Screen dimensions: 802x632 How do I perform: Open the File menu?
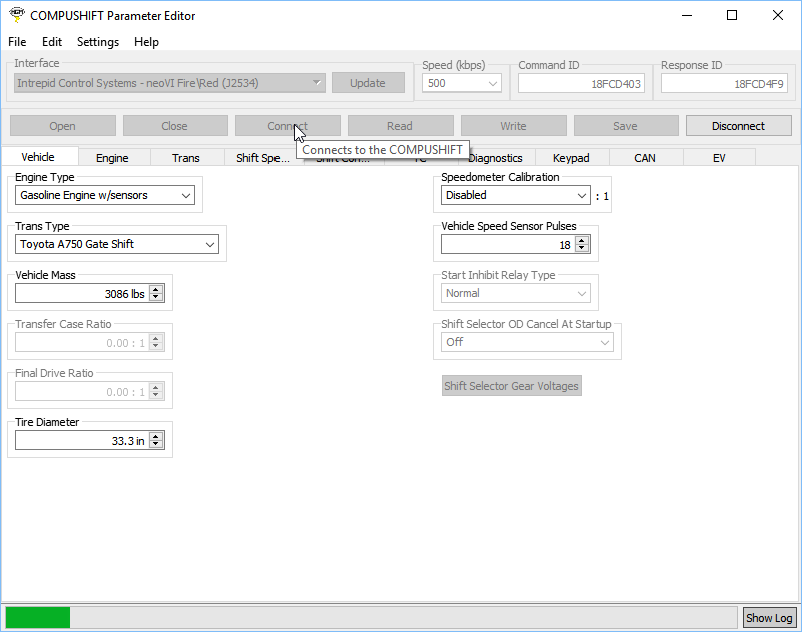[17, 42]
